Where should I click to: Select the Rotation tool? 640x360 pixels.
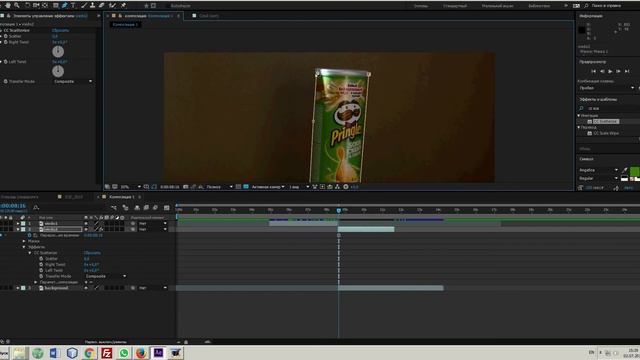coord(27,5)
